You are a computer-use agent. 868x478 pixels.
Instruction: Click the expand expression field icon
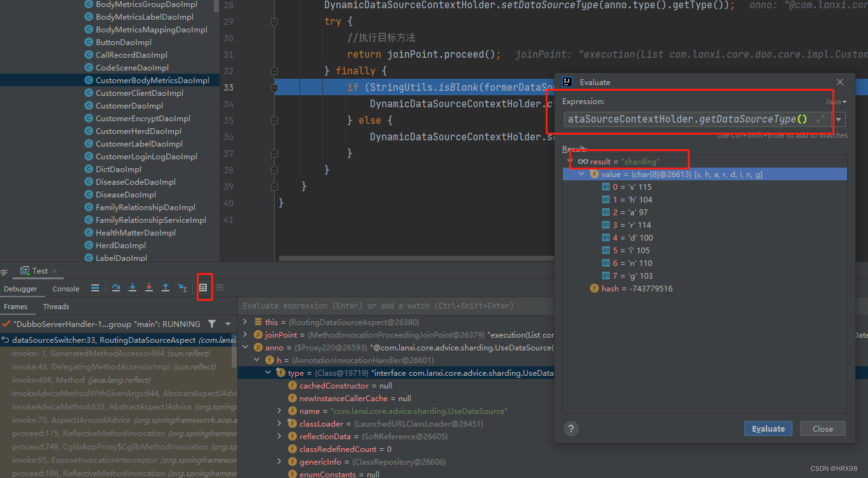(820, 119)
